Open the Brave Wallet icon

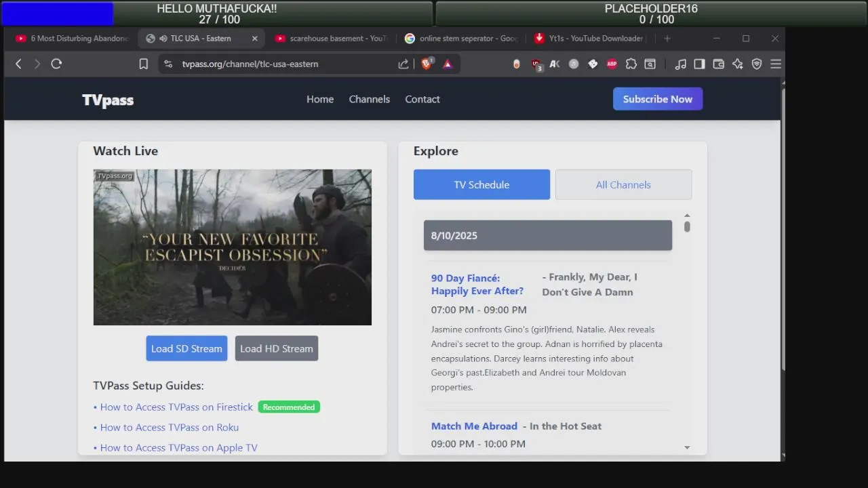(x=719, y=64)
